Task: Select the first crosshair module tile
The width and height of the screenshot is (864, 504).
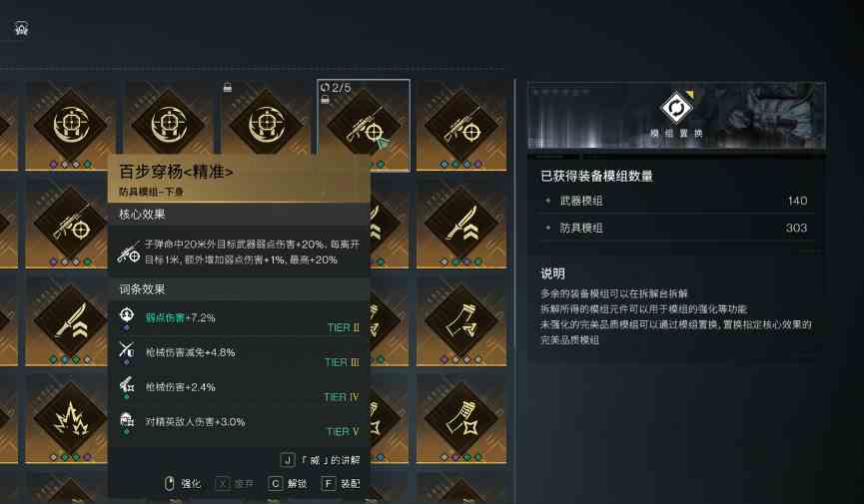Action: (x=70, y=125)
